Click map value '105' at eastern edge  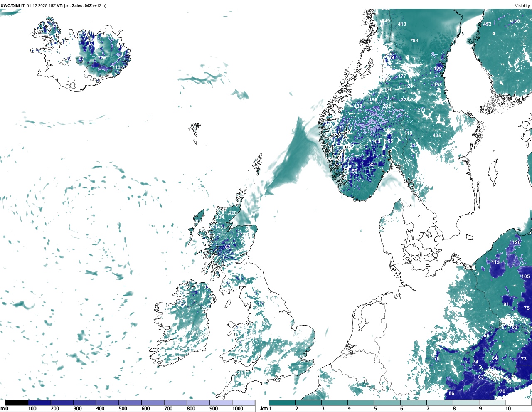click(525, 276)
